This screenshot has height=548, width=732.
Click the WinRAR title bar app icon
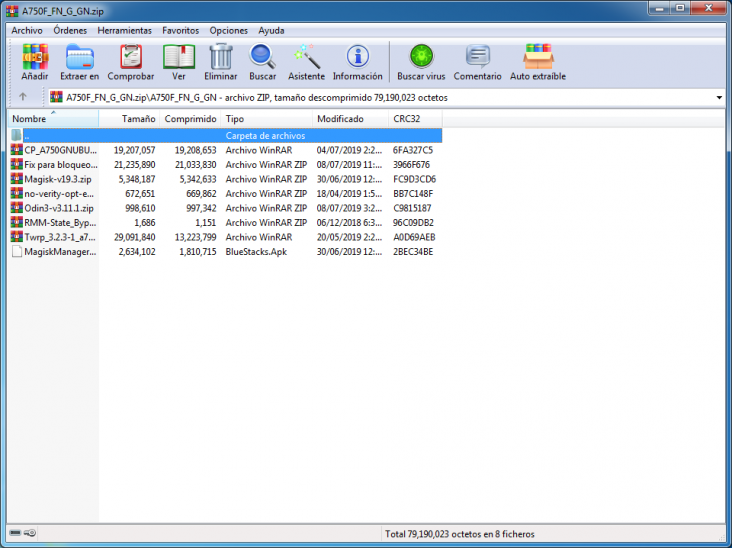[12, 11]
